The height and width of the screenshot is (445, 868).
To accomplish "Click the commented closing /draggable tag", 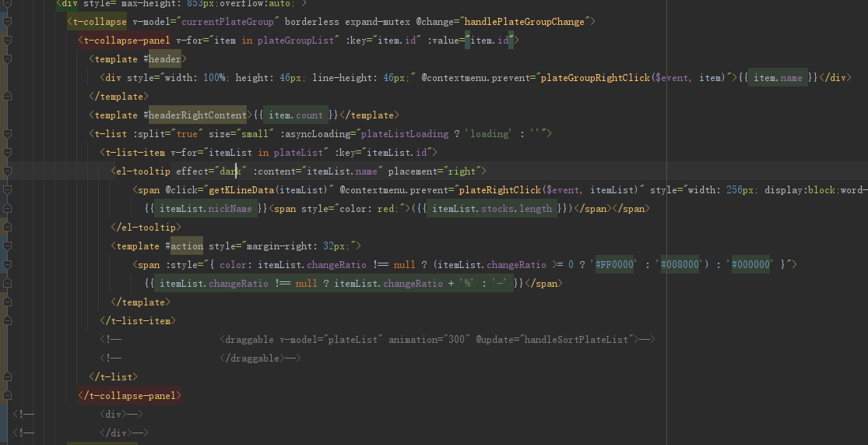I will (252, 358).
